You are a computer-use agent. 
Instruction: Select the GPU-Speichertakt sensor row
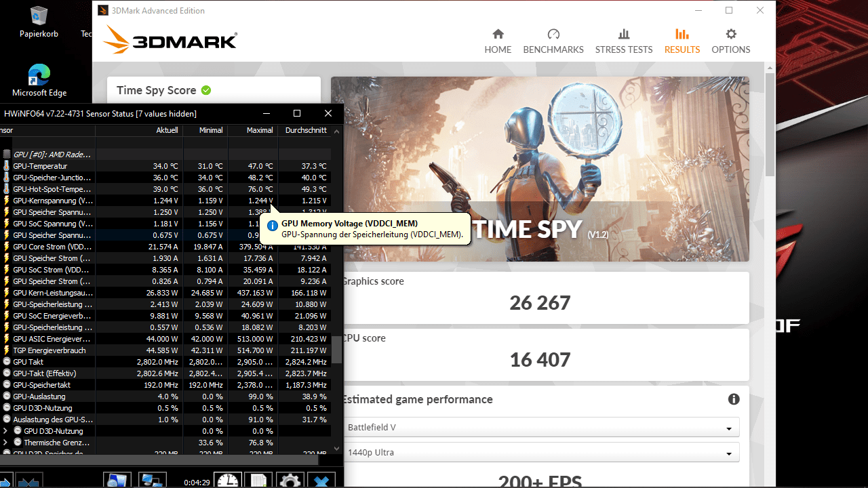click(x=165, y=385)
